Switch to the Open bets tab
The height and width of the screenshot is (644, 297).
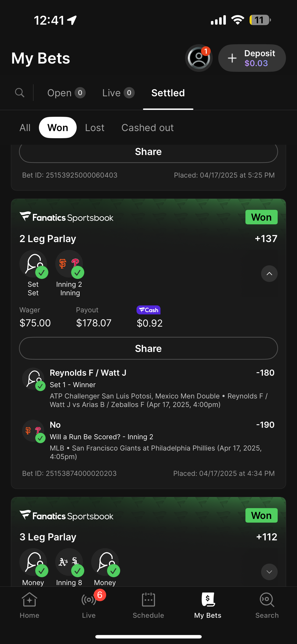coord(66,93)
